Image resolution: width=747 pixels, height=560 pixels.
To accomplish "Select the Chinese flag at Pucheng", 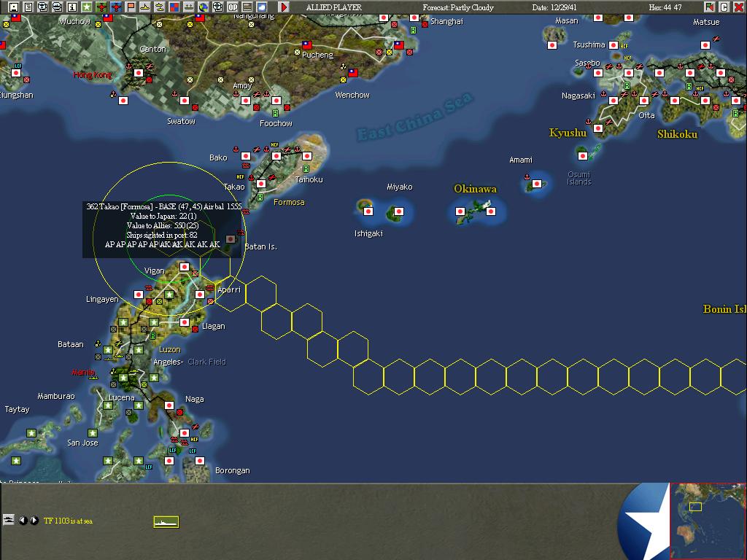I will click(x=307, y=45).
